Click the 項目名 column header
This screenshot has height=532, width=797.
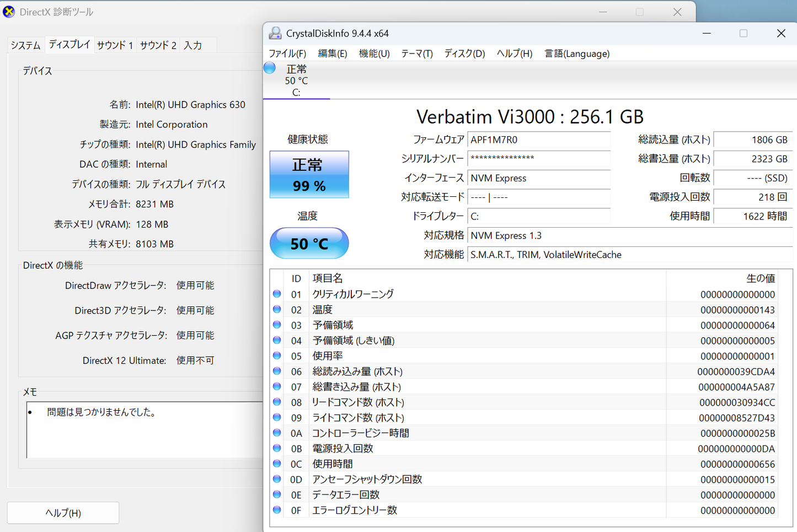tap(328, 278)
